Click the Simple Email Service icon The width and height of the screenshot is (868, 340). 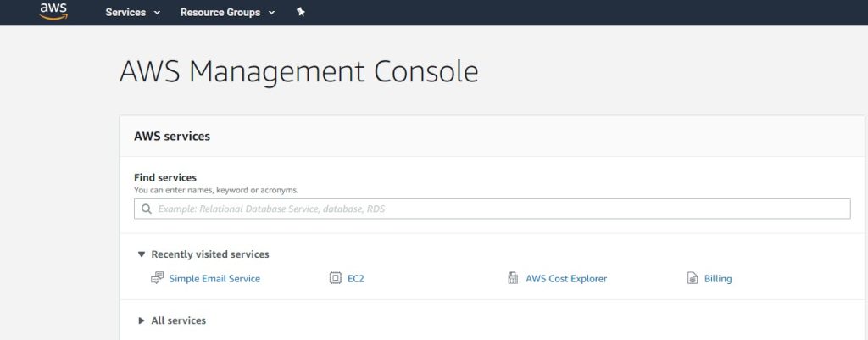[x=157, y=278]
